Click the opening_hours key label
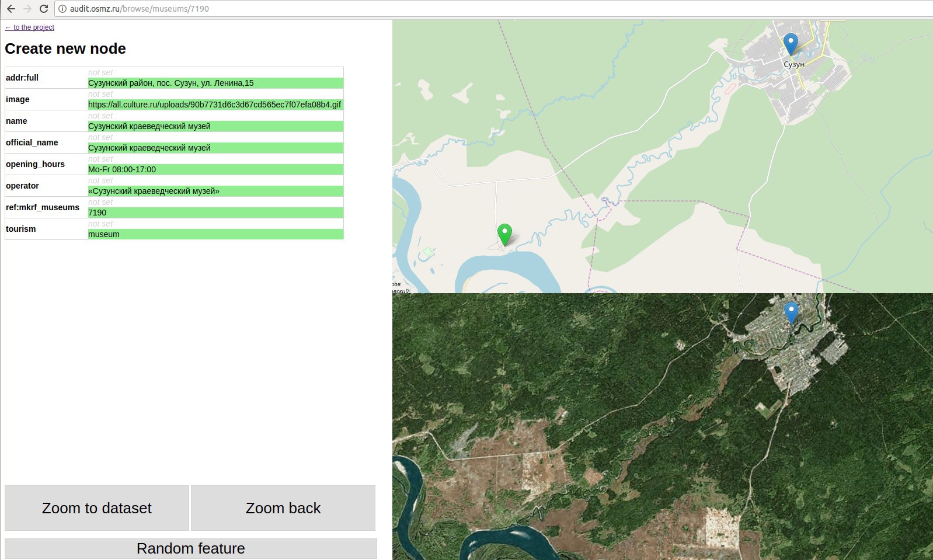Screen dimensions: 933x560 [x=35, y=164]
